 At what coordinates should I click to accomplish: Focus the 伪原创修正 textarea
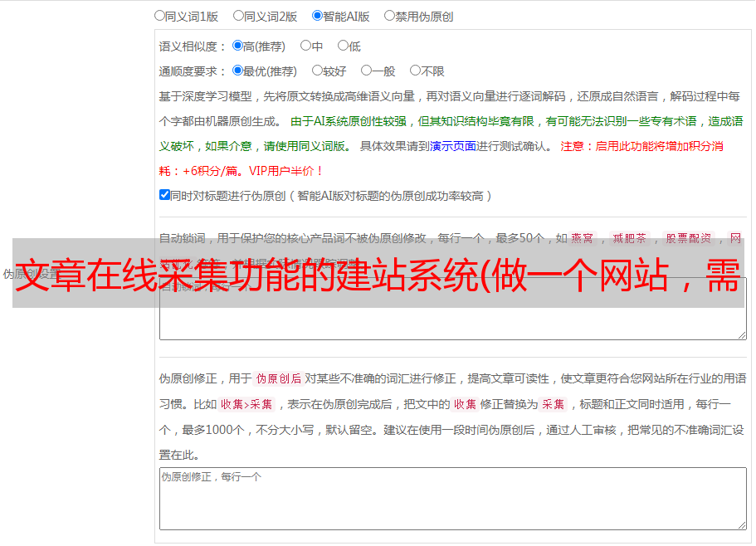pos(453,499)
